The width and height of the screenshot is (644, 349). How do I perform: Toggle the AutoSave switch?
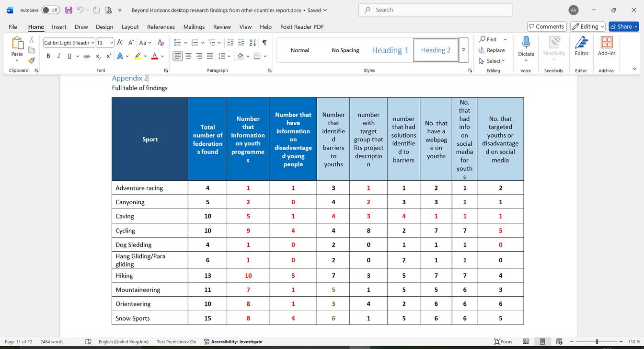(50, 10)
